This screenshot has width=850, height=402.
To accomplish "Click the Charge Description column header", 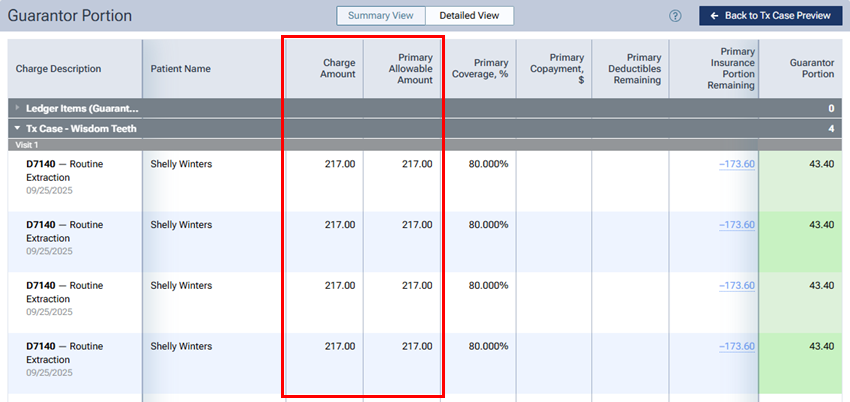I will coord(58,69).
